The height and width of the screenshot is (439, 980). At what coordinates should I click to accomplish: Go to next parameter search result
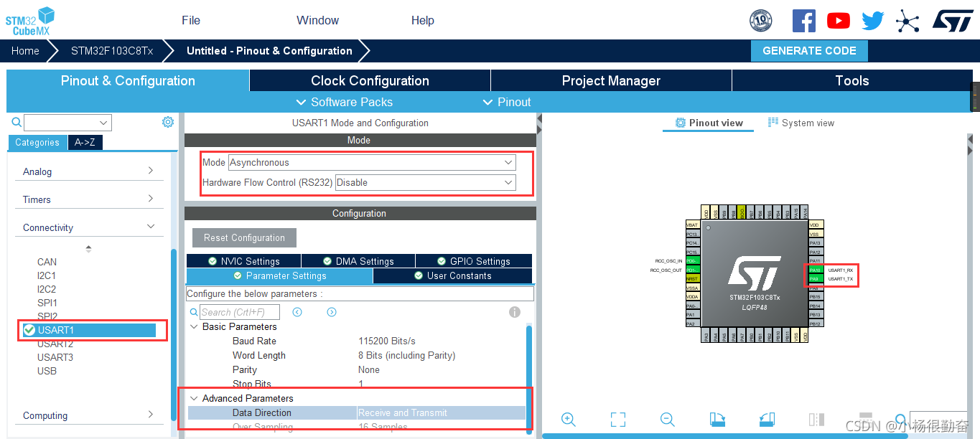tap(332, 312)
